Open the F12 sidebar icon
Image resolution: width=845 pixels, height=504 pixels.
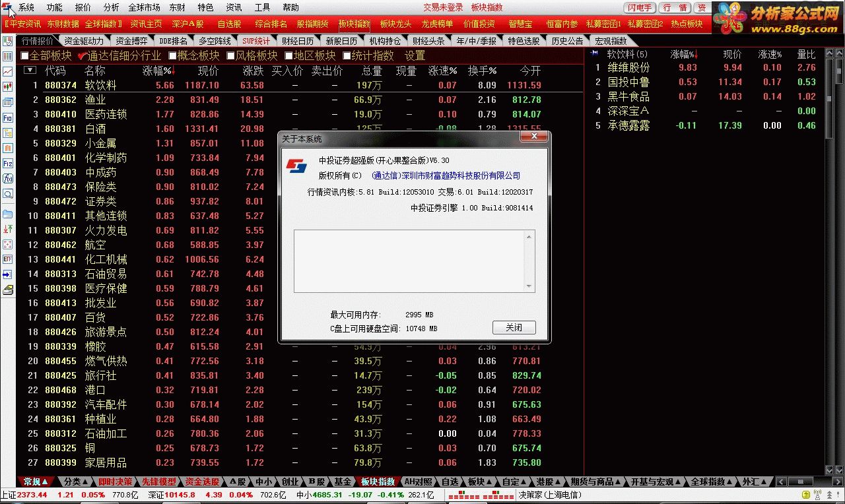pos(8,163)
